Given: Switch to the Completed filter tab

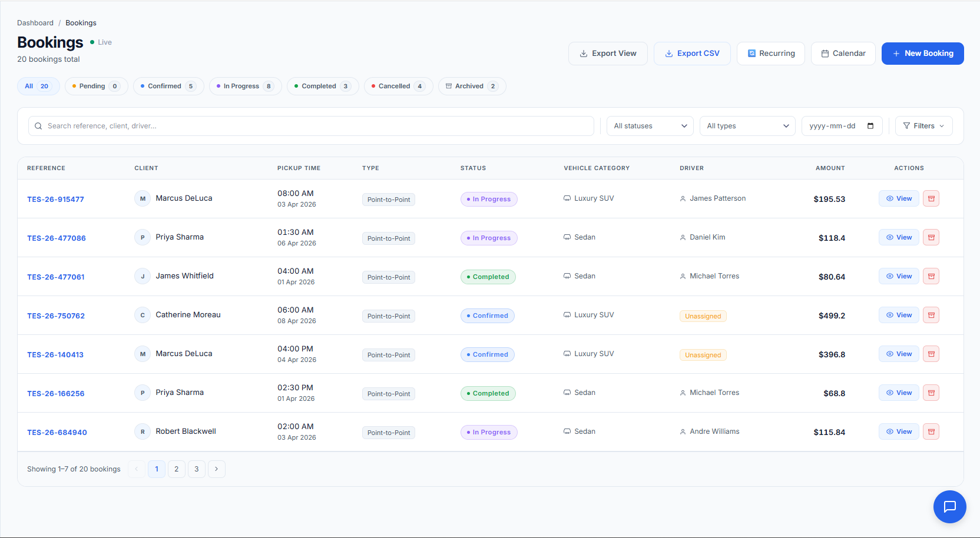Looking at the screenshot, I should click(322, 86).
